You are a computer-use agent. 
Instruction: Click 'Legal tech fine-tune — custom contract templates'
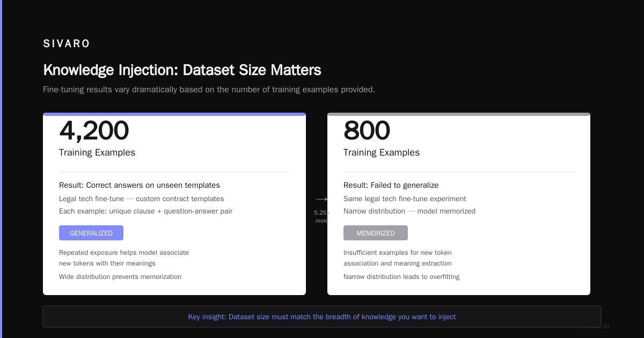tap(142, 199)
